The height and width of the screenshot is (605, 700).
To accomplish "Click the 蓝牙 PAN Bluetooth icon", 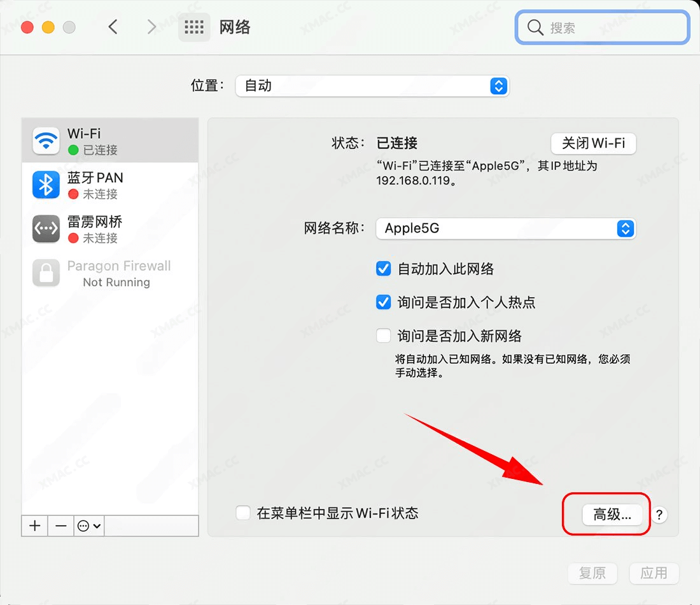I will point(45,185).
